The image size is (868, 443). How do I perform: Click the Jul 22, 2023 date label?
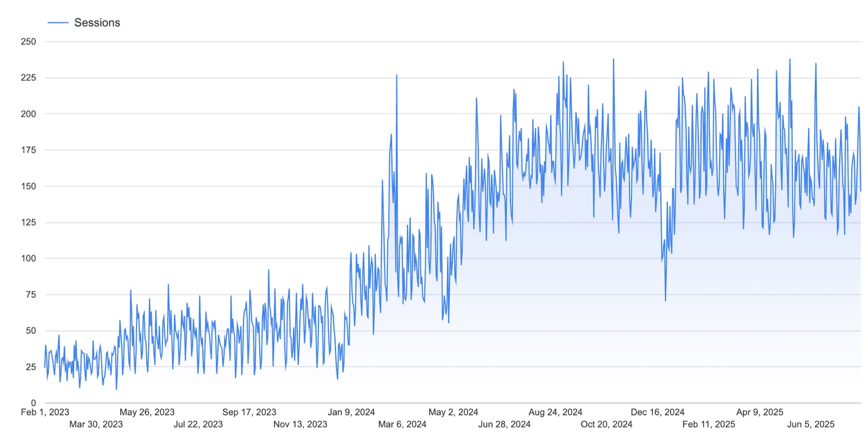[198, 424]
